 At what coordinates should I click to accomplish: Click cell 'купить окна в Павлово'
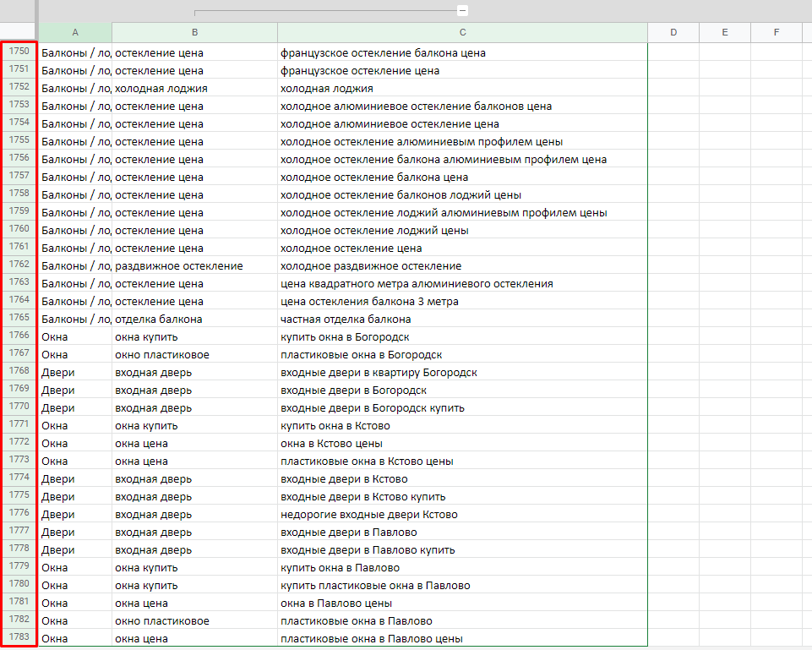(462, 568)
